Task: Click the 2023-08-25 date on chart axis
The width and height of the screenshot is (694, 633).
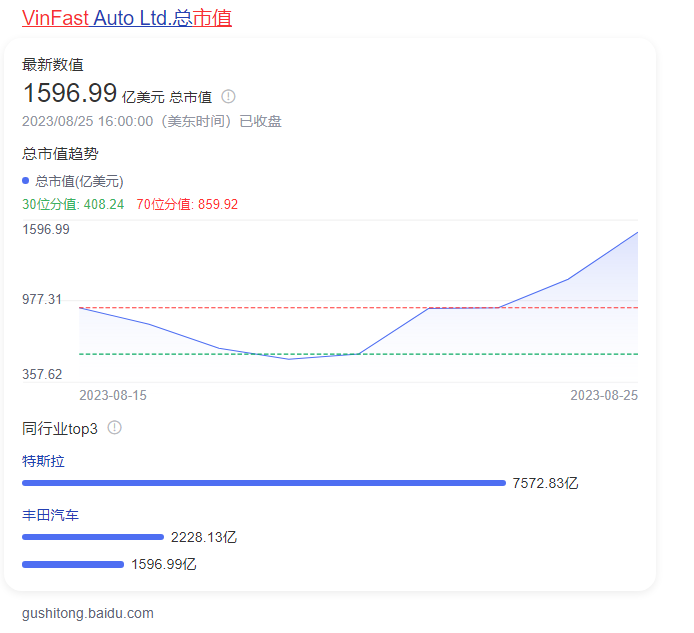Action: (x=604, y=395)
